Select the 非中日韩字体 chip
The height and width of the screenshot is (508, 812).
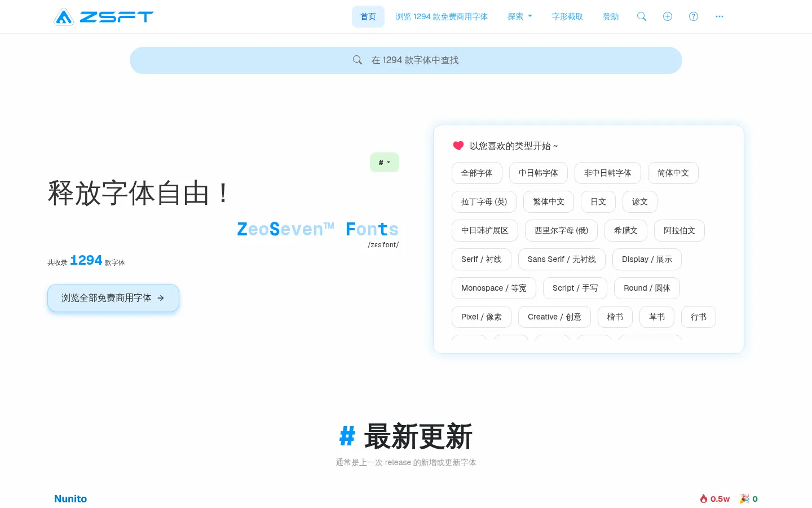[x=608, y=173]
